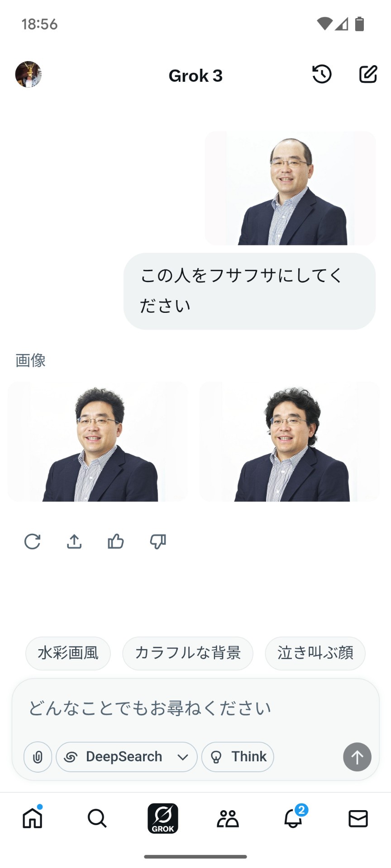Share the generated images via upload icon
This screenshot has width=391, height=868.
74,541
